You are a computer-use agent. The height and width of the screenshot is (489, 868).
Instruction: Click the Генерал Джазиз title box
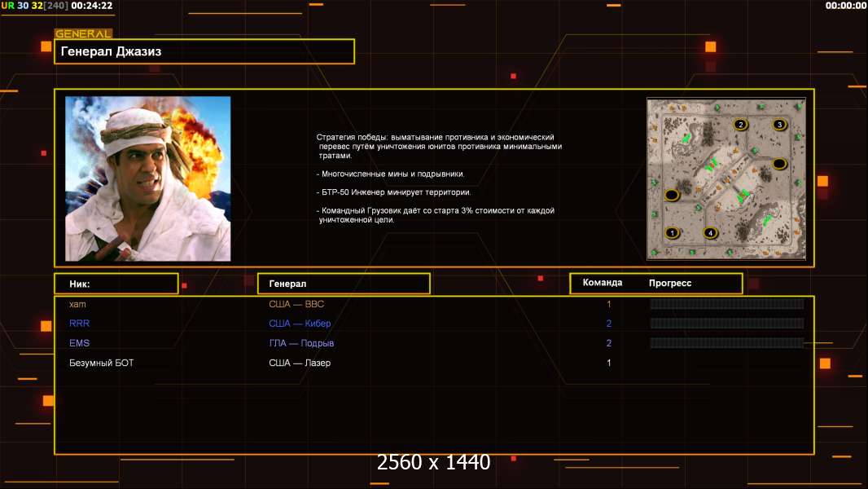point(204,51)
